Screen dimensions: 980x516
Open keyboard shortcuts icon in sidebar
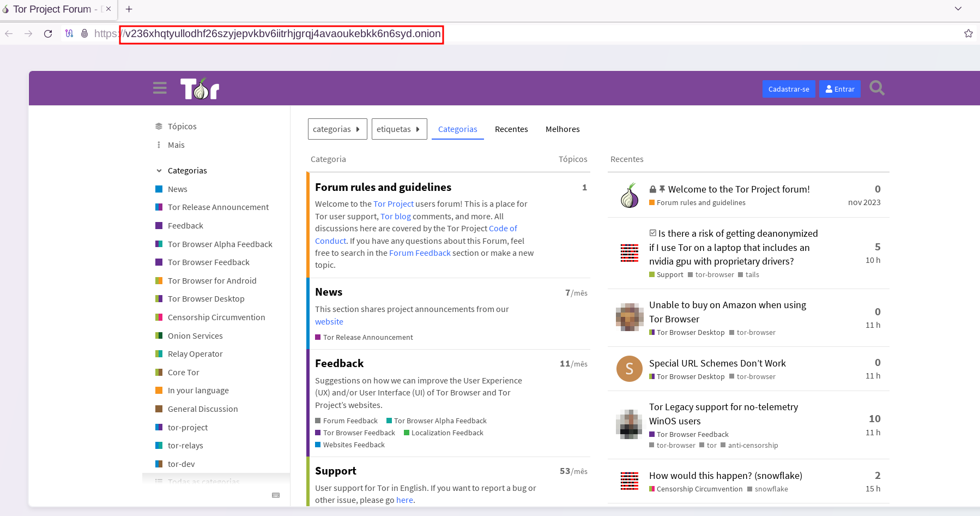coord(276,495)
